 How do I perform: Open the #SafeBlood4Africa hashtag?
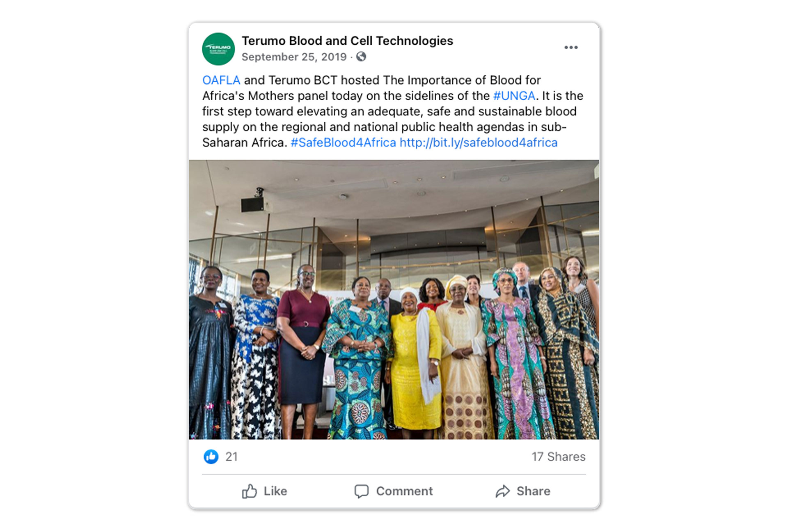(x=343, y=142)
